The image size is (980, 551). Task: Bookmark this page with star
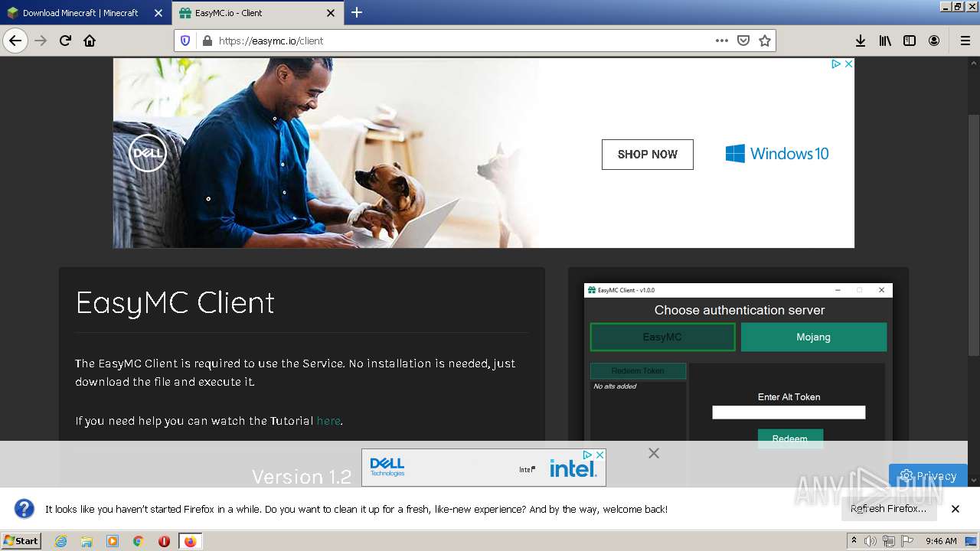(x=764, y=41)
